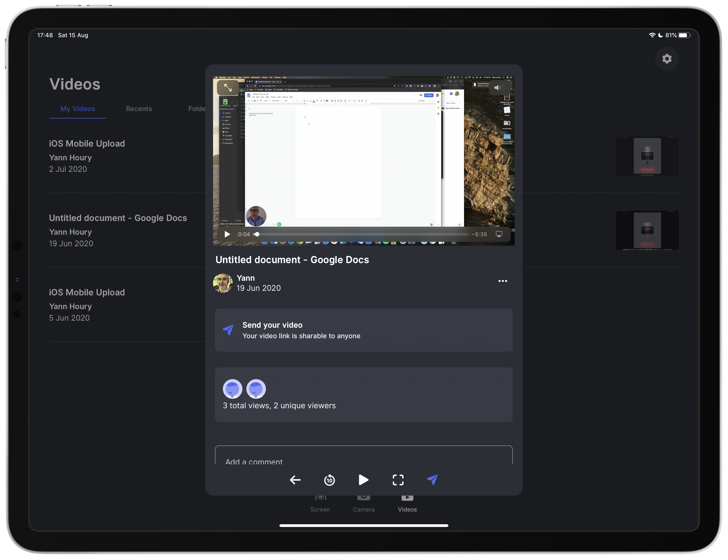Rewind 10 seconds icon
The width and height of the screenshot is (728, 560).
tap(329, 480)
